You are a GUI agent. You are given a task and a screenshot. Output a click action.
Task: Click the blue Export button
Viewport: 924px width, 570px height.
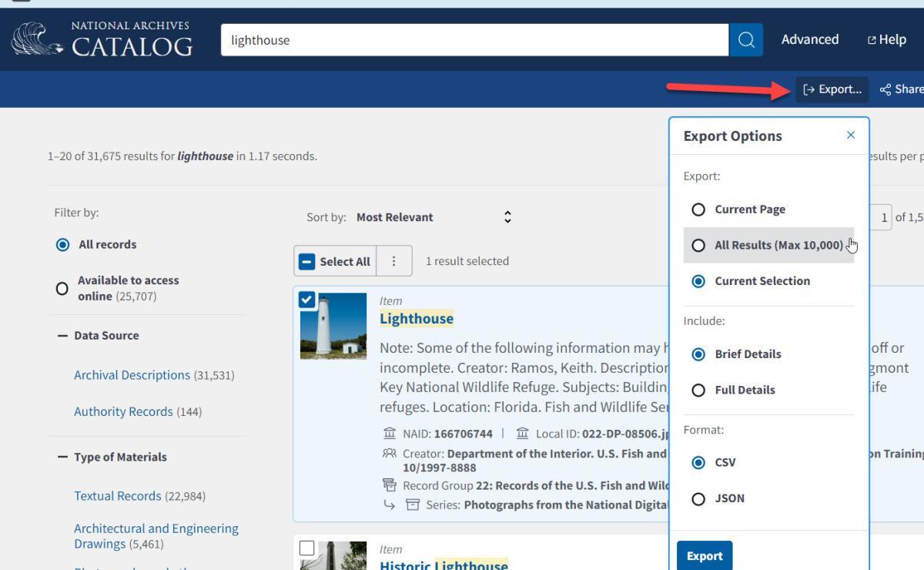(x=705, y=555)
